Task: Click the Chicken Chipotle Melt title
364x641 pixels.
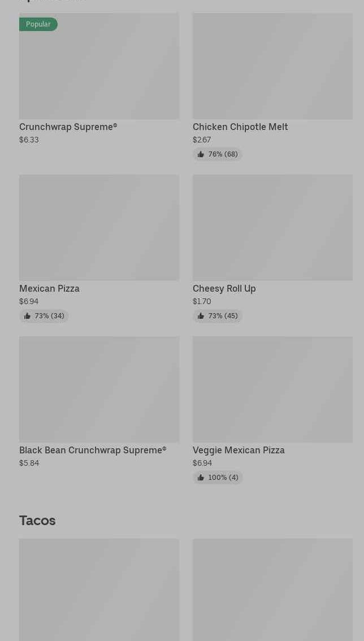Action: tap(240, 127)
